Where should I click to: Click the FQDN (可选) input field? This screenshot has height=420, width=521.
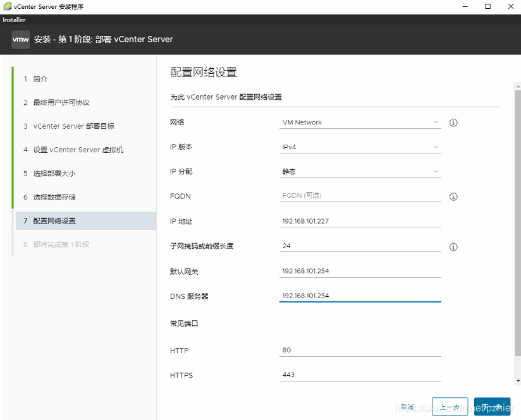(x=360, y=196)
